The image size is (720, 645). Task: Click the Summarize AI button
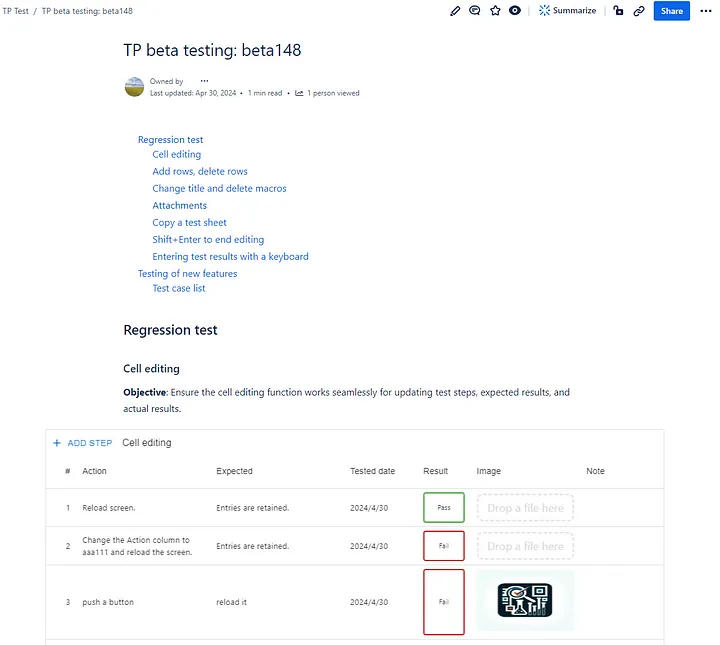tap(567, 11)
